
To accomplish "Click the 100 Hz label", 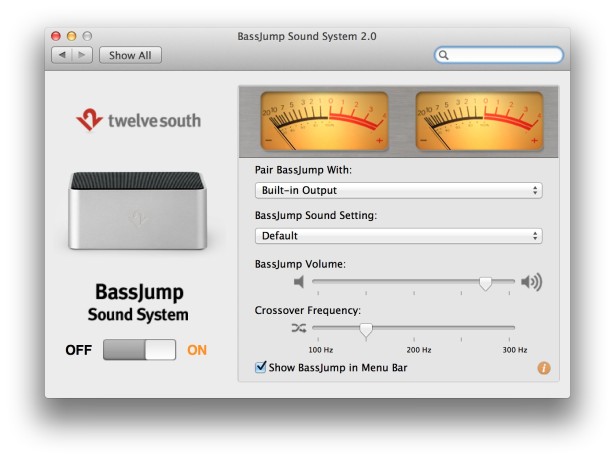I will coord(320,350).
